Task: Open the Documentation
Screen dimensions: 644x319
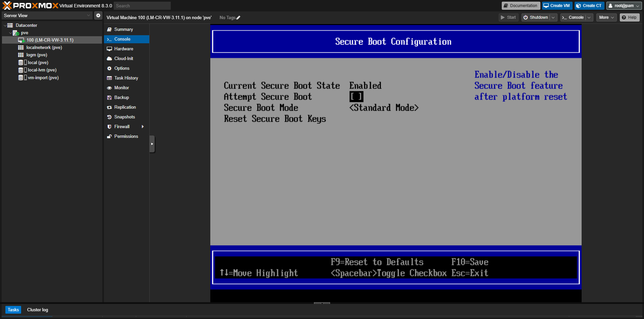Action: tap(521, 5)
